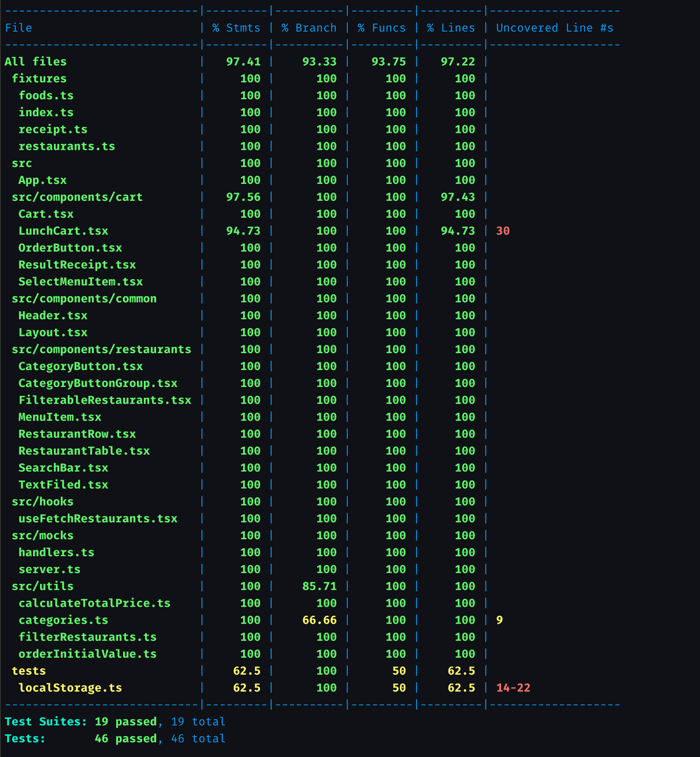Click the 'CategoryButton.tsx' file name

[80, 366]
